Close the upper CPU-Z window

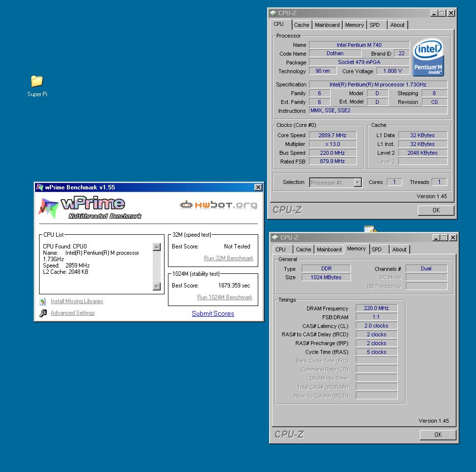pyautogui.click(x=451, y=13)
